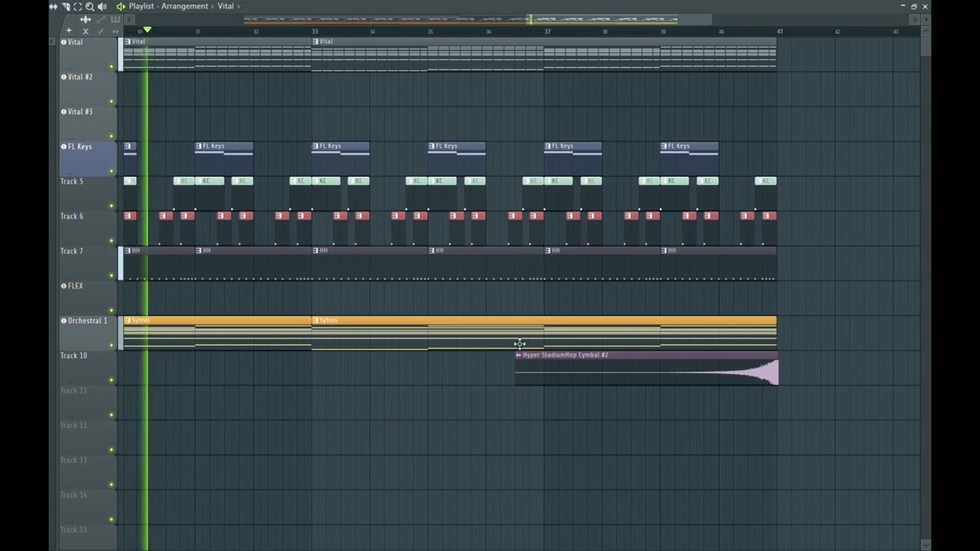
Task: Open clip menu of HH clip at bar 33
Action: coord(315,250)
